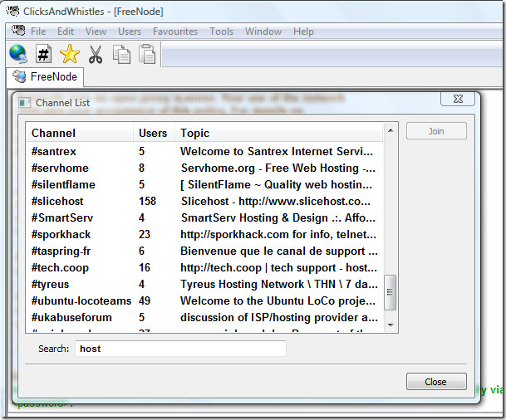Sort by the Channel column header
The image size is (506, 420).
[80, 133]
